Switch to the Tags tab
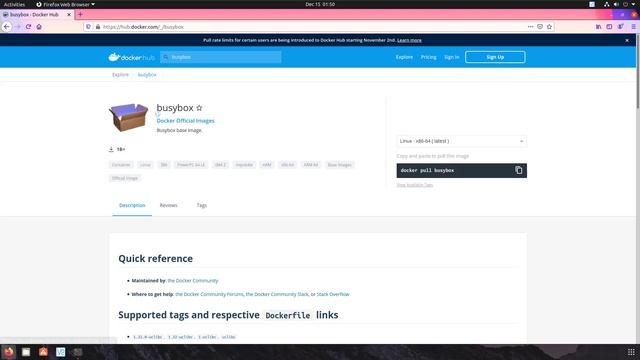Viewport: 640px width, 360px height. [202, 205]
